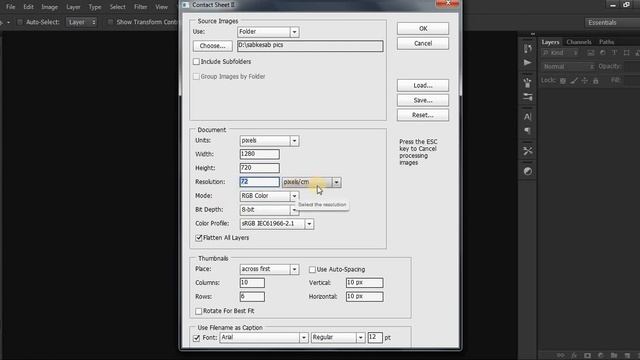Click the pixel layer filter icon

coord(590,53)
